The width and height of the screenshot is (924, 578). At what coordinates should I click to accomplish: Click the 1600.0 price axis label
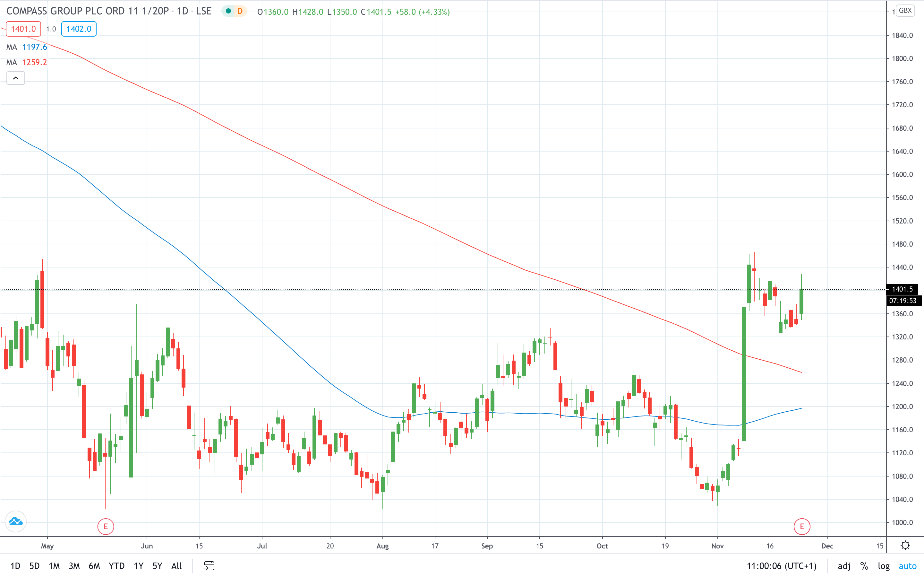(x=902, y=174)
